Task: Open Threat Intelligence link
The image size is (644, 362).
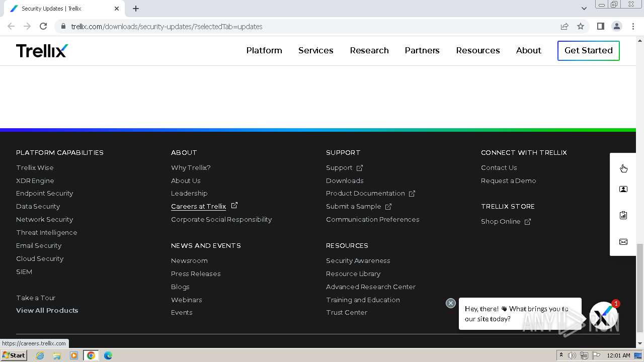Action: [x=47, y=232]
